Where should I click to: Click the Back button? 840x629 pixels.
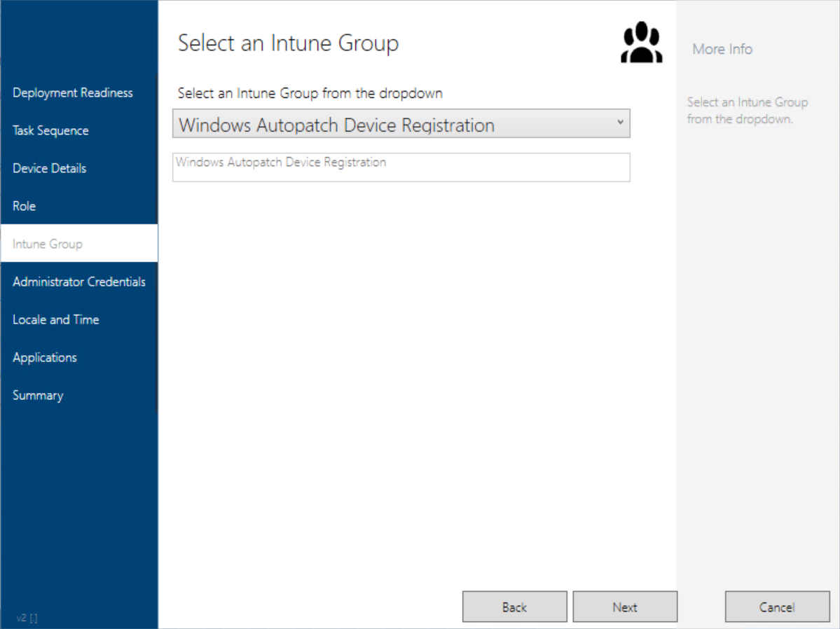[x=514, y=607]
